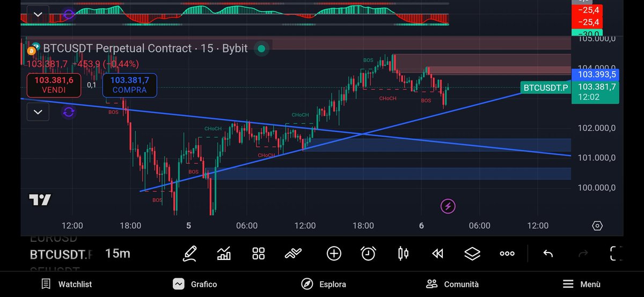
Task: Tap the 18:00 label before day 5
Action: [130, 226]
